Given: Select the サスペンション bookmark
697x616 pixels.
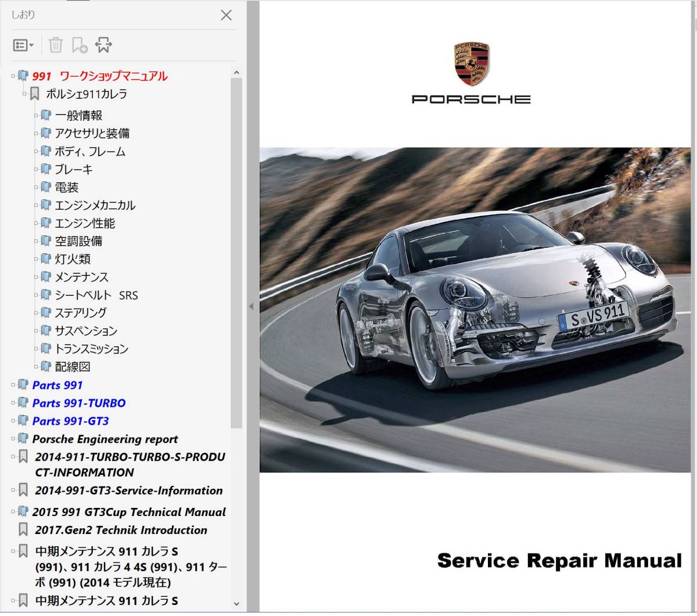Looking at the screenshot, I should (86, 331).
